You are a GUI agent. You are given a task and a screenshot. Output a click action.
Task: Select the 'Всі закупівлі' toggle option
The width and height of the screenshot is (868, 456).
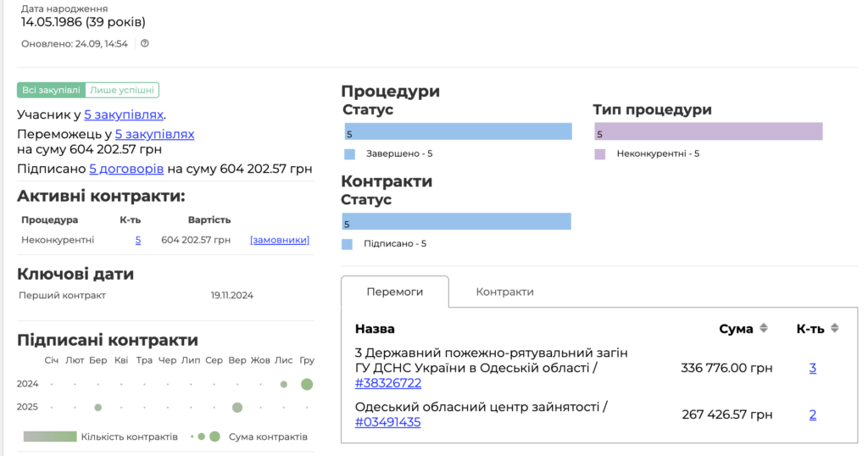pos(51,91)
